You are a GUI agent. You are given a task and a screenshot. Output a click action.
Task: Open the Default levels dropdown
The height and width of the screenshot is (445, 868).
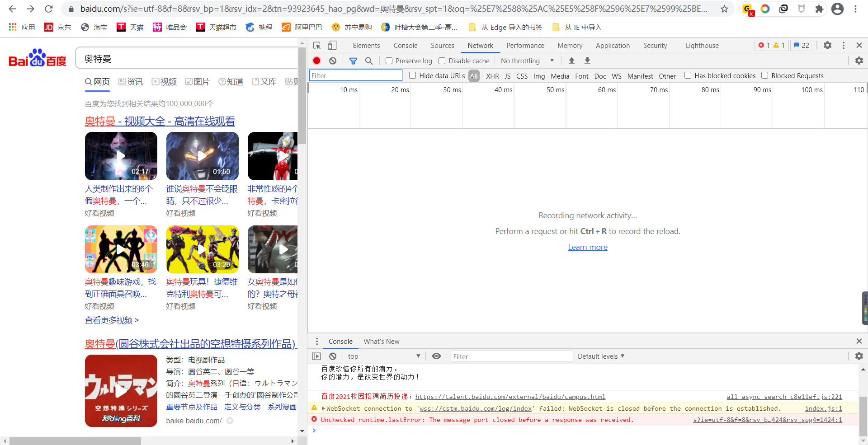coord(601,356)
